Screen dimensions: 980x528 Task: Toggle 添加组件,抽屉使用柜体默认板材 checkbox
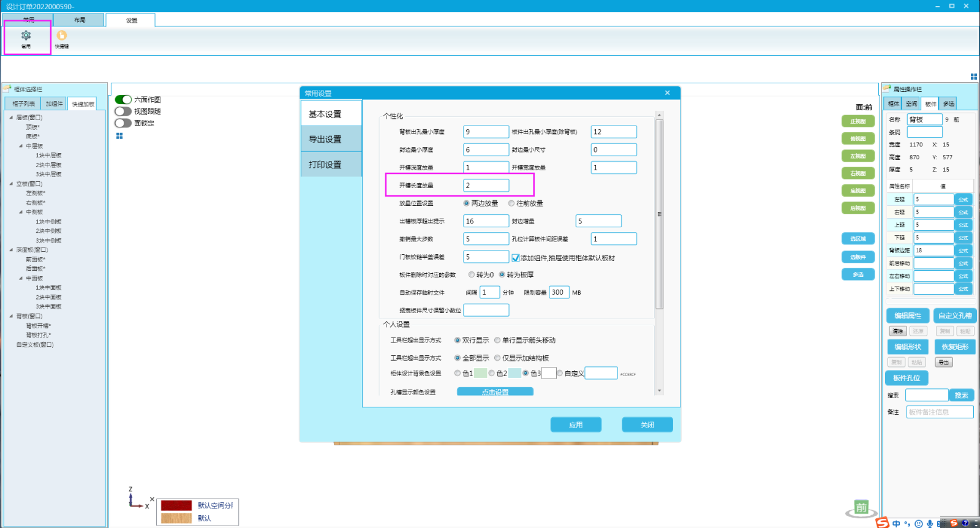(x=516, y=258)
